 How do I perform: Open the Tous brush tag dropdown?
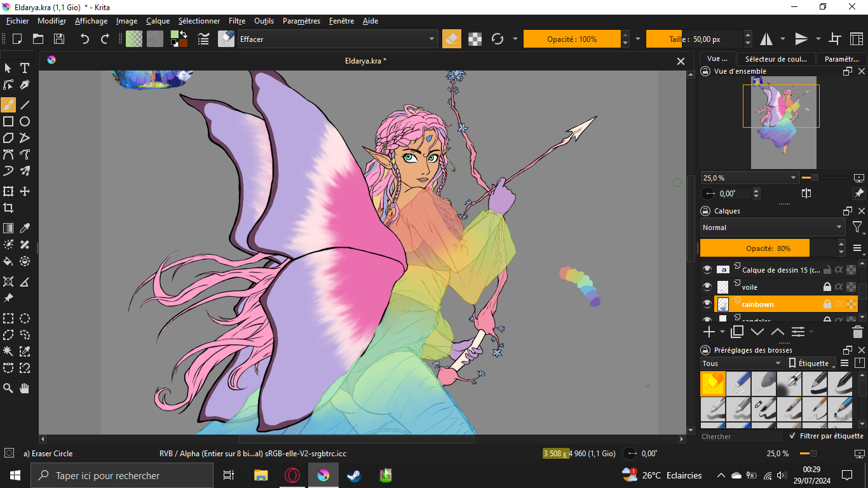742,363
